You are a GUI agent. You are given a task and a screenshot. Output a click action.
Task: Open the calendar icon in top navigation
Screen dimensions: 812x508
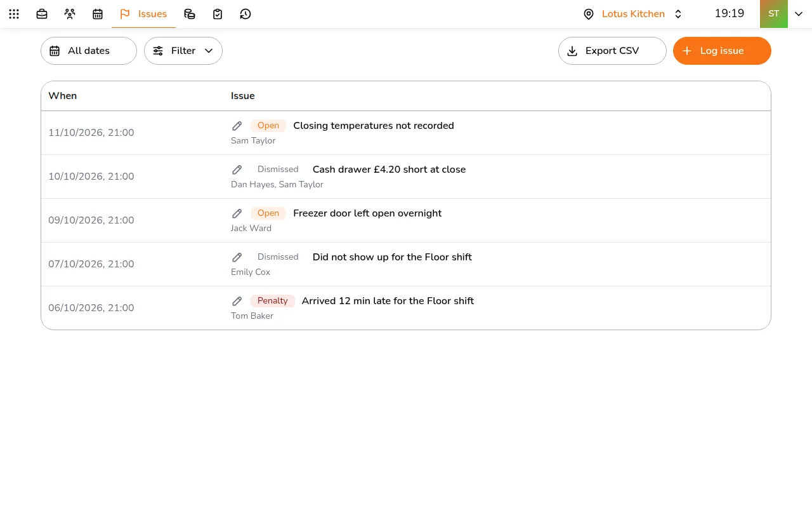[98, 14]
